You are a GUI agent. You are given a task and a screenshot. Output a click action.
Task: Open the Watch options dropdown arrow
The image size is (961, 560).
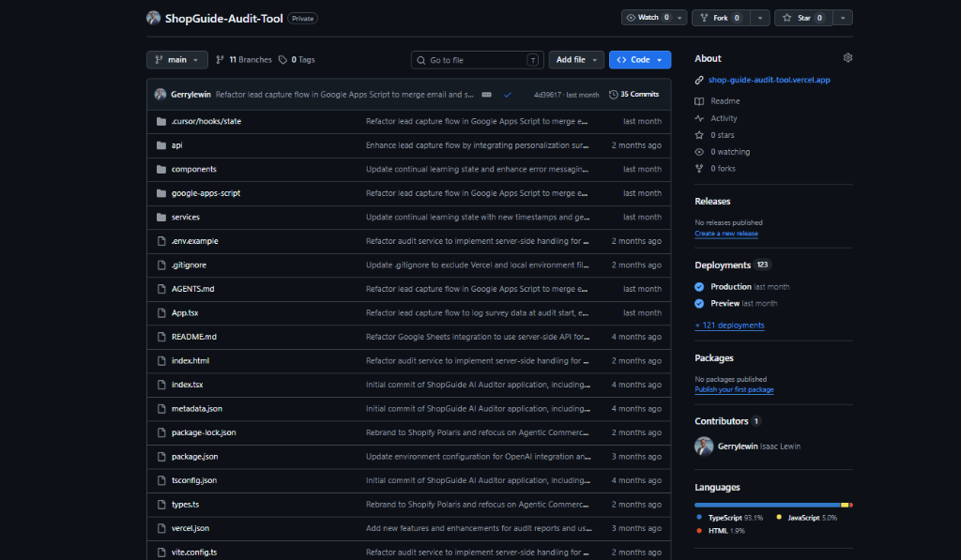point(679,18)
